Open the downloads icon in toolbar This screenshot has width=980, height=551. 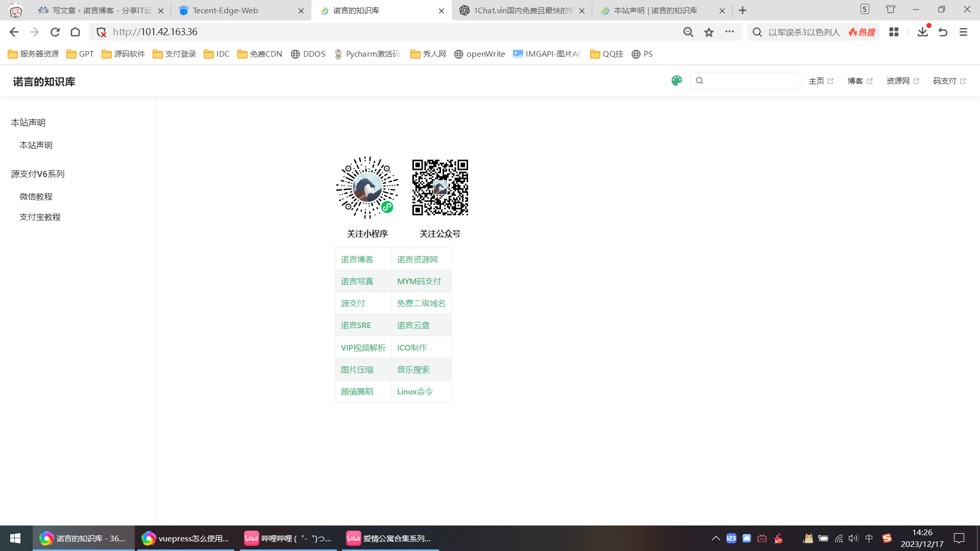point(922,32)
